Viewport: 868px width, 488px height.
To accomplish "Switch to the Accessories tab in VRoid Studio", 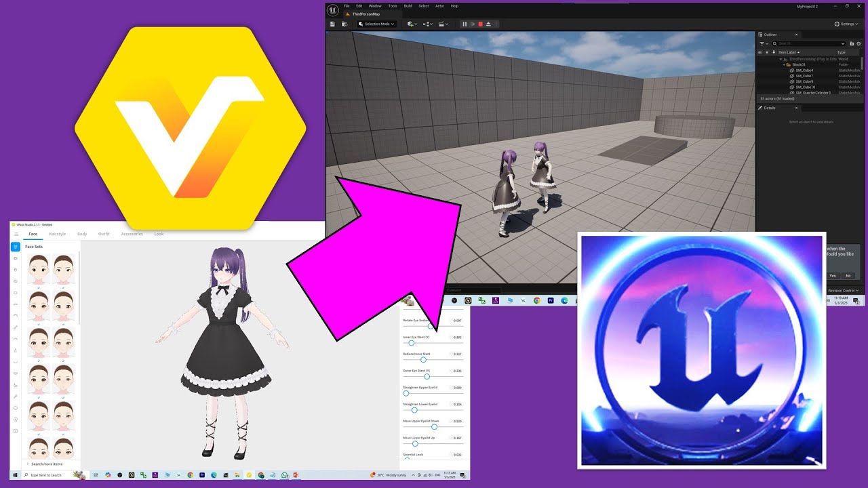I will [x=132, y=234].
